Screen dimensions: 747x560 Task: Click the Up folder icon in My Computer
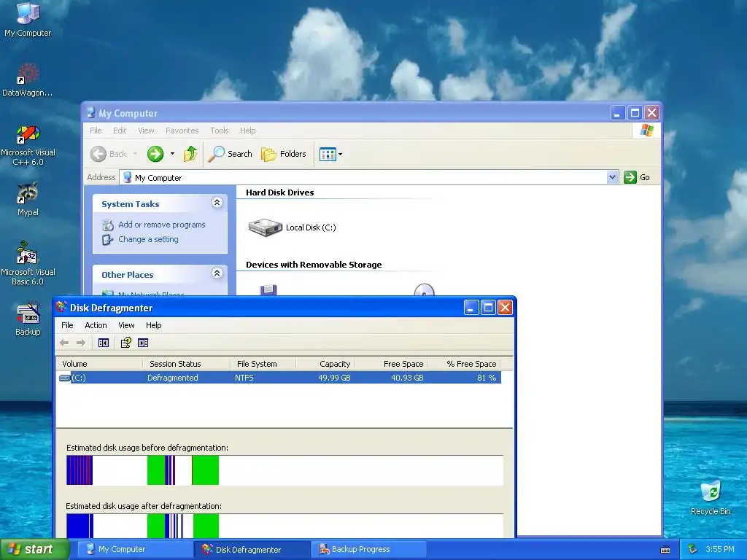pos(190,154)
